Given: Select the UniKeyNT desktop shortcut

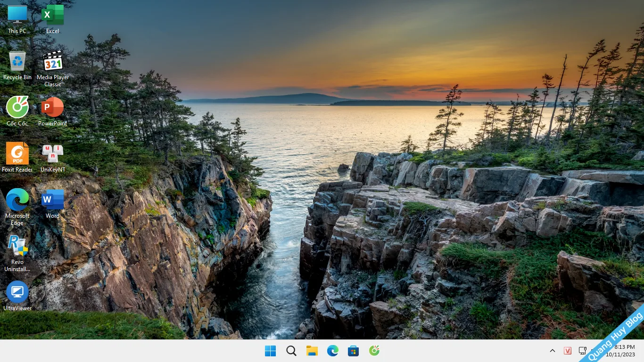Looking at the screenshot, I should [53, 158].
